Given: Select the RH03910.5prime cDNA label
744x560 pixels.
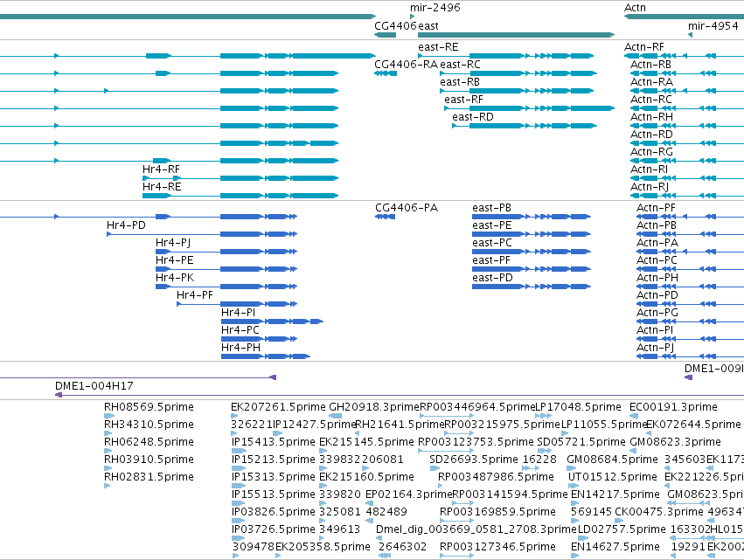Looking at the screenshot, I should point(149,460).
